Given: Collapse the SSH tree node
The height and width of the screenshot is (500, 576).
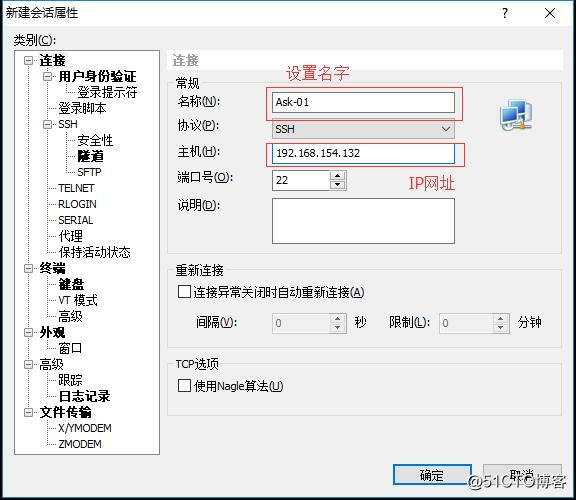Looking at the screenshot, I should coord(47,124).
